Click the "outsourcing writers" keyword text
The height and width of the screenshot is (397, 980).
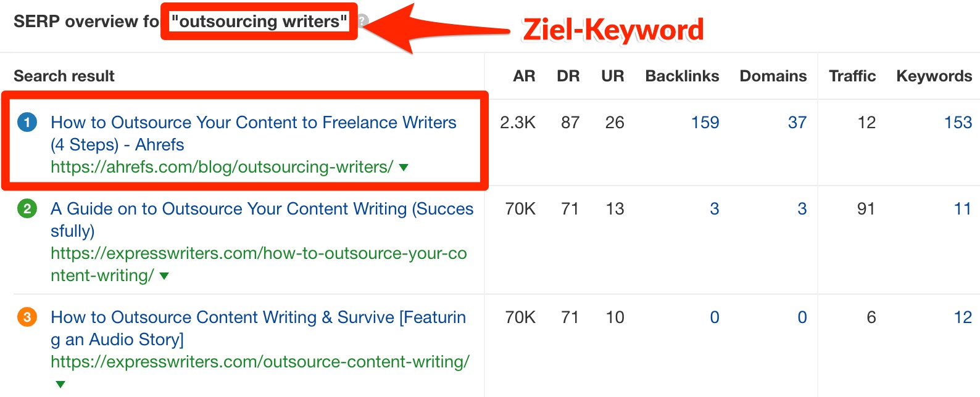[259, 22]
